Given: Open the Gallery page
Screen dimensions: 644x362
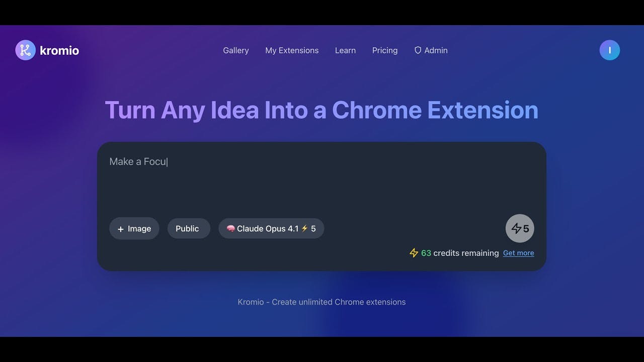Looking at the screenshot, I should click(x=236, y=50).
